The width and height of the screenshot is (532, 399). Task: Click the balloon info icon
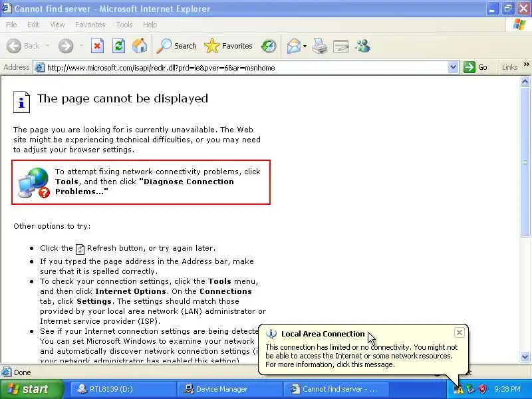click(x=271, y=334)
